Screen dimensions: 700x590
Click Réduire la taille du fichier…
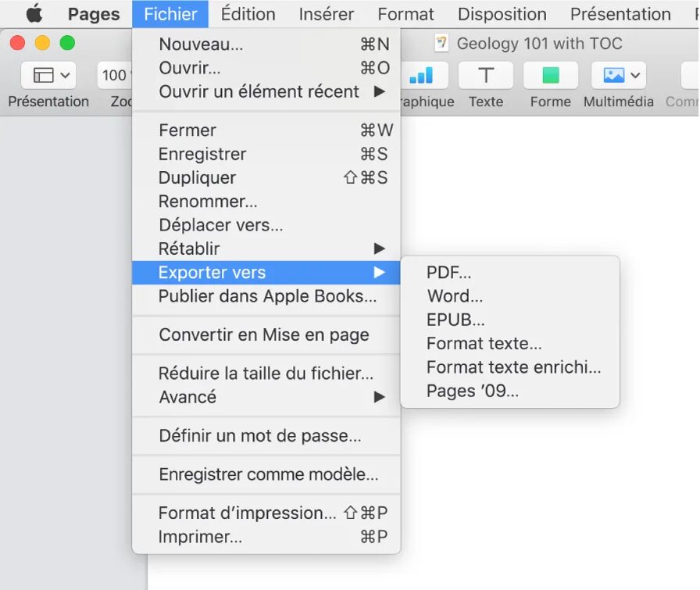tap(266, 374)
